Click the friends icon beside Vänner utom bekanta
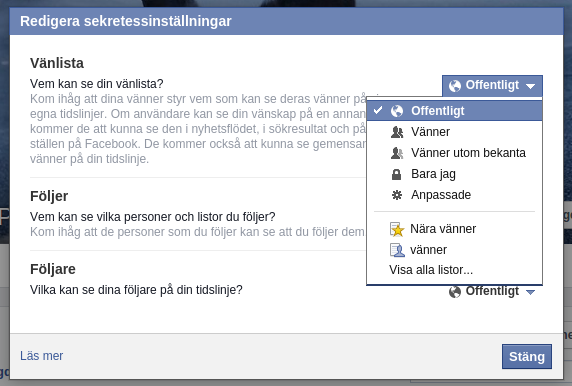This screenshot has width=572, height=386. 397,153
